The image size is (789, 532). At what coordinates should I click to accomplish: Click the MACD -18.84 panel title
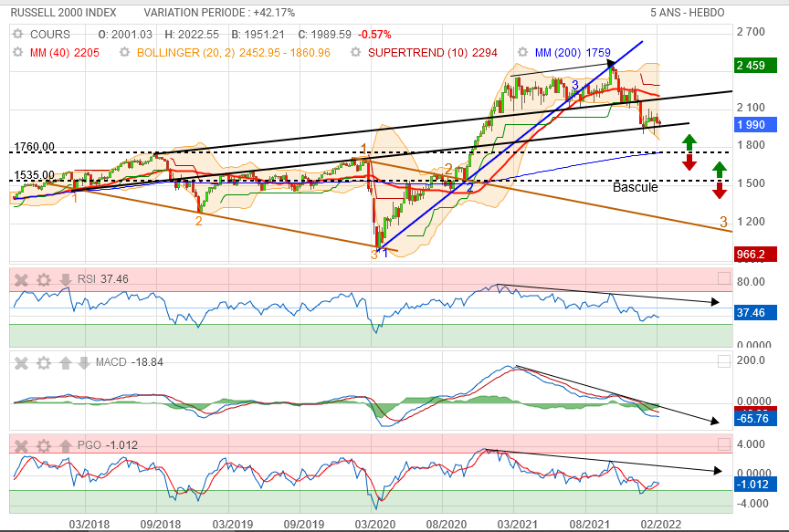(x=130, y=362)
